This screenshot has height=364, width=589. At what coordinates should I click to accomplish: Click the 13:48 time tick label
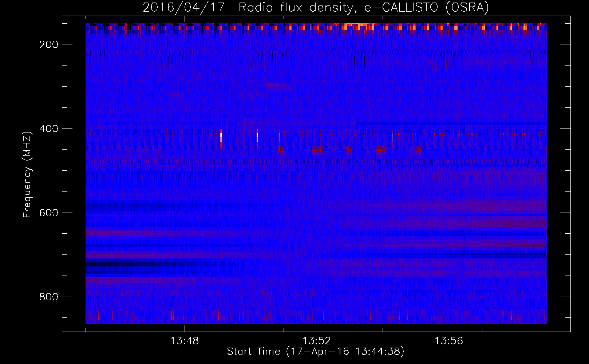[185, 341]
